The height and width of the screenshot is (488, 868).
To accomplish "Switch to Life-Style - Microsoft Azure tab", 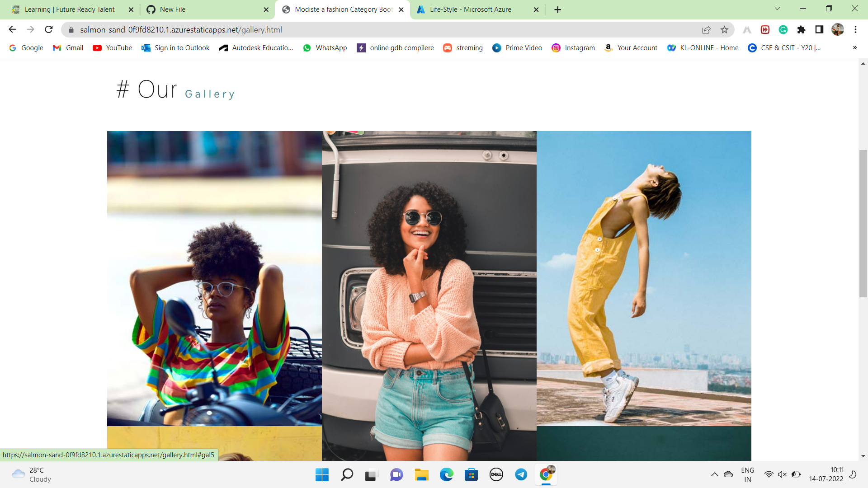I will click(x=477, y=9).
